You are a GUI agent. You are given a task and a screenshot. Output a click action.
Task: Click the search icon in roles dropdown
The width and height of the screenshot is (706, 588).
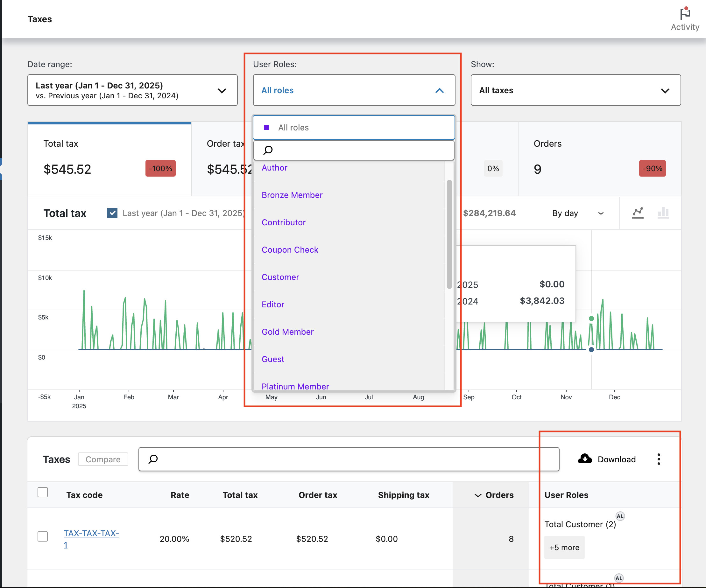click(268, 150)
